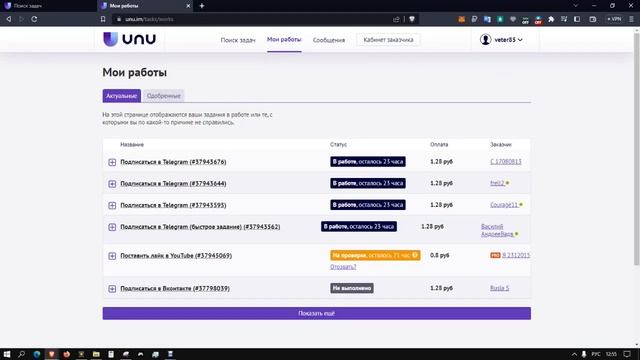Open the File Explorer folder in taskbar
Screen dimensions: 640x360
pos(96,354)
